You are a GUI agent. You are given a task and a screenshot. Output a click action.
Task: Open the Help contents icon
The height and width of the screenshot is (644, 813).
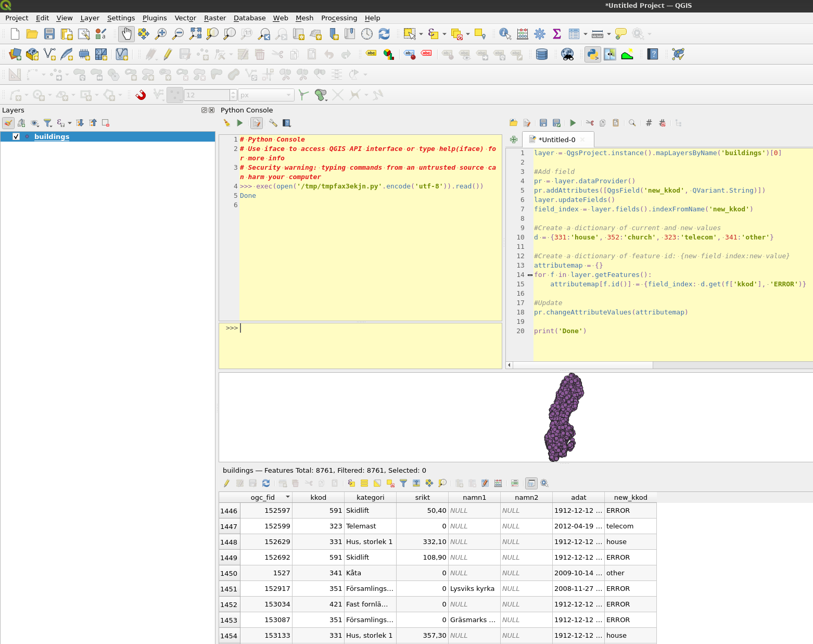point(653,54)
